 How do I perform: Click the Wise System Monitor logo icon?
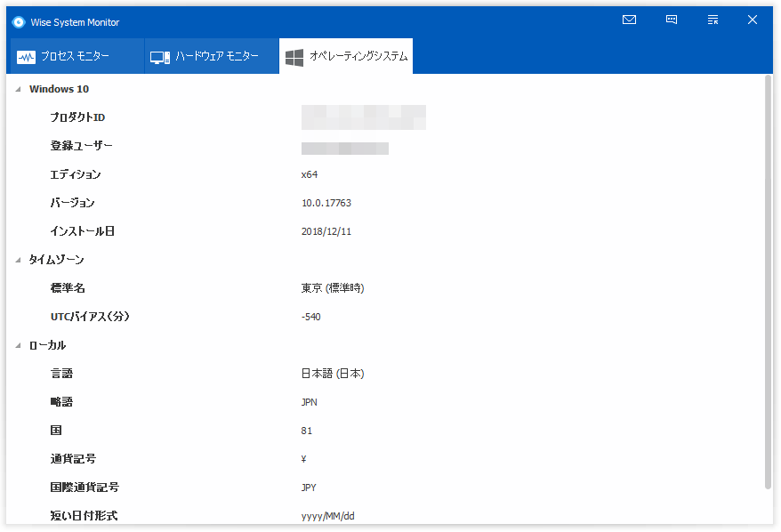click(19, 22)
